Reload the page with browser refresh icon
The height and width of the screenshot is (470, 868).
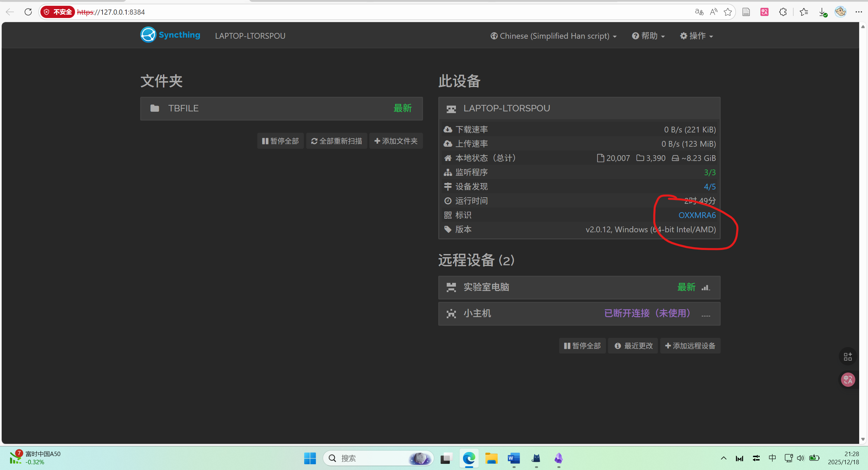click(28, 12)
